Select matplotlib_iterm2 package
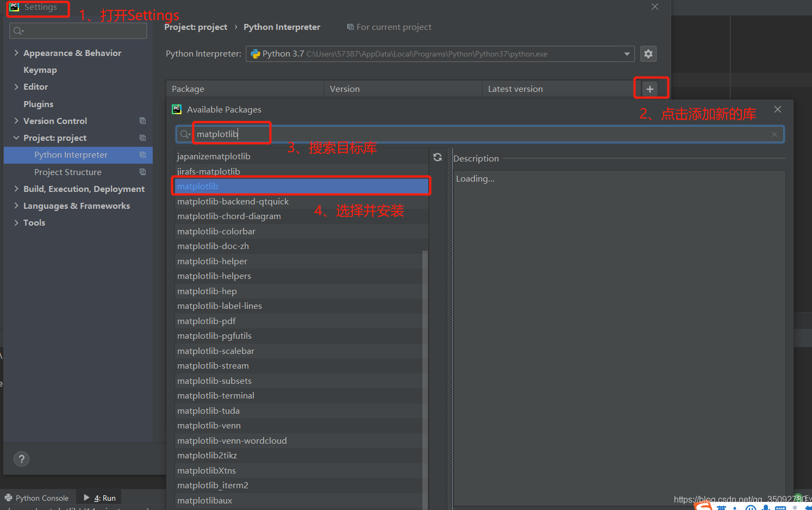The width and height of the screenshot is (812, 510). coord(299,486)
